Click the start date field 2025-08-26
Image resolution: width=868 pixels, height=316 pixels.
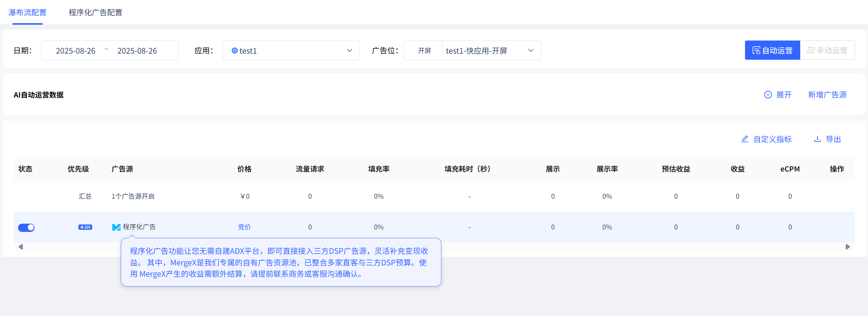click(x=75, y=51)
